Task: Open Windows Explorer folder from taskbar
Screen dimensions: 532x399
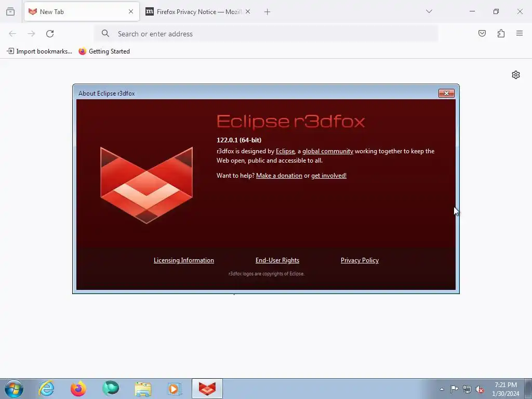Action: click(143, 389)
